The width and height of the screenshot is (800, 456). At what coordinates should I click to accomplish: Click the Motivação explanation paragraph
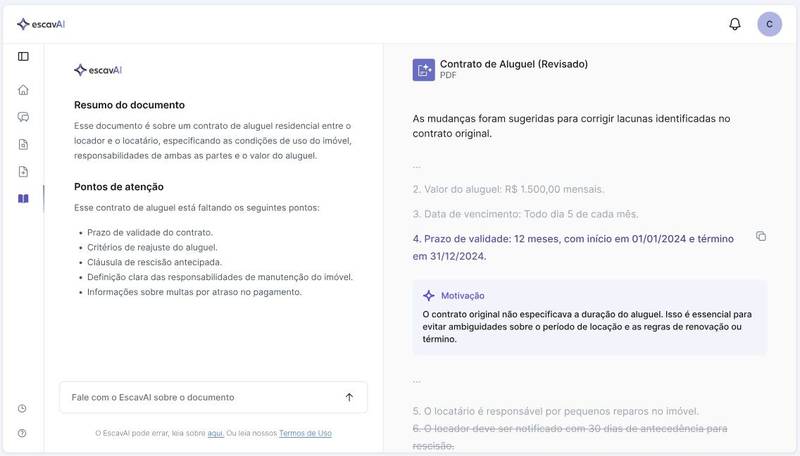(587, 326)
